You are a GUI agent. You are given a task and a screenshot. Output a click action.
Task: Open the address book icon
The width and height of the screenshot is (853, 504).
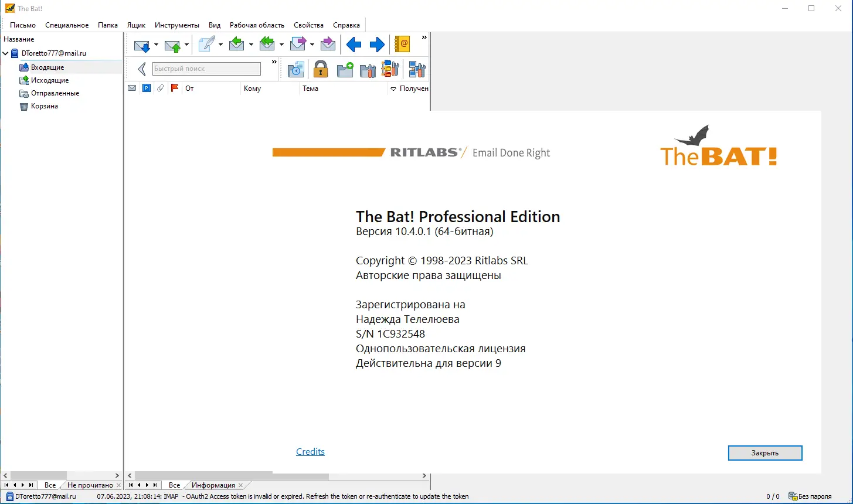(x=402, y=45)
